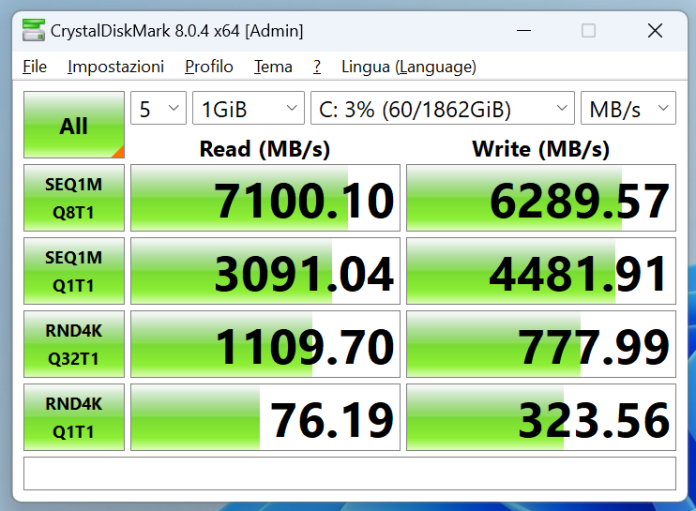Open the ? help menu

click(317, 67)
